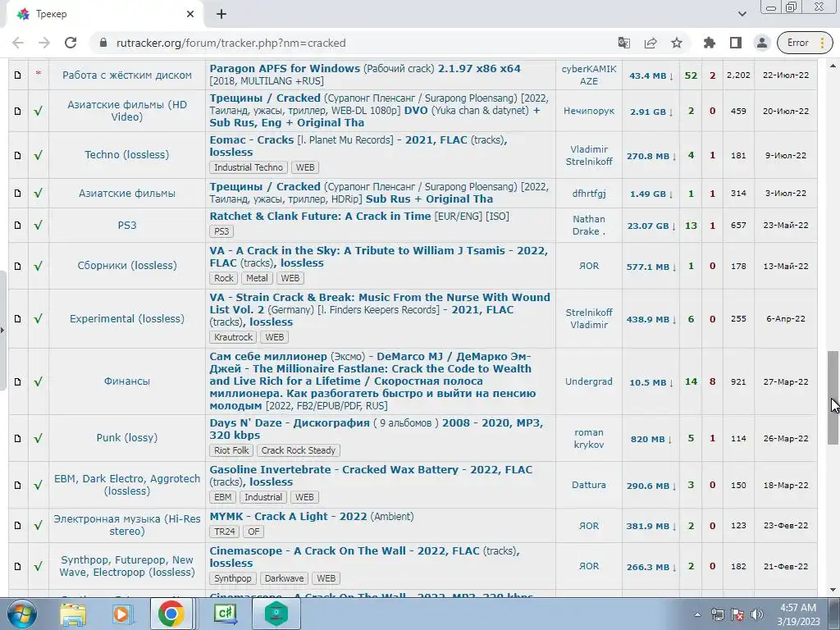This screenshot has height=630, width=840.
Task: Expand the tab search chevron
Action: coord(742,14)
